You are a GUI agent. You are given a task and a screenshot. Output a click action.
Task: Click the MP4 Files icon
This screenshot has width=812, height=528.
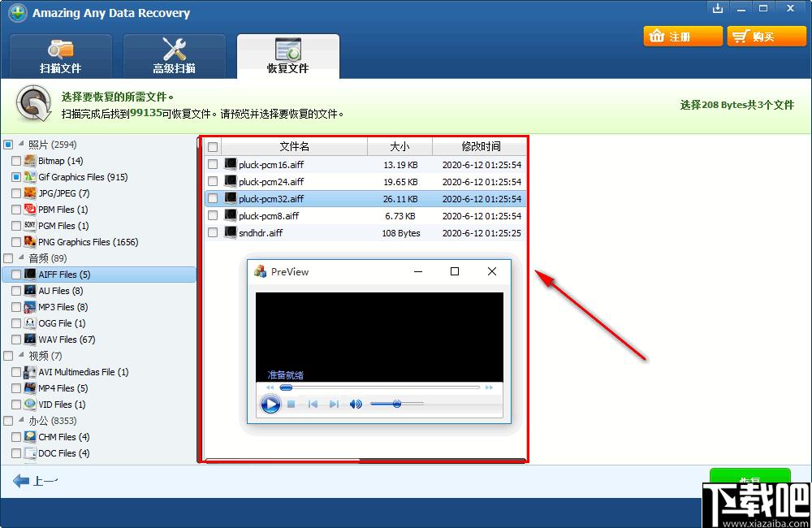point(30,387)
